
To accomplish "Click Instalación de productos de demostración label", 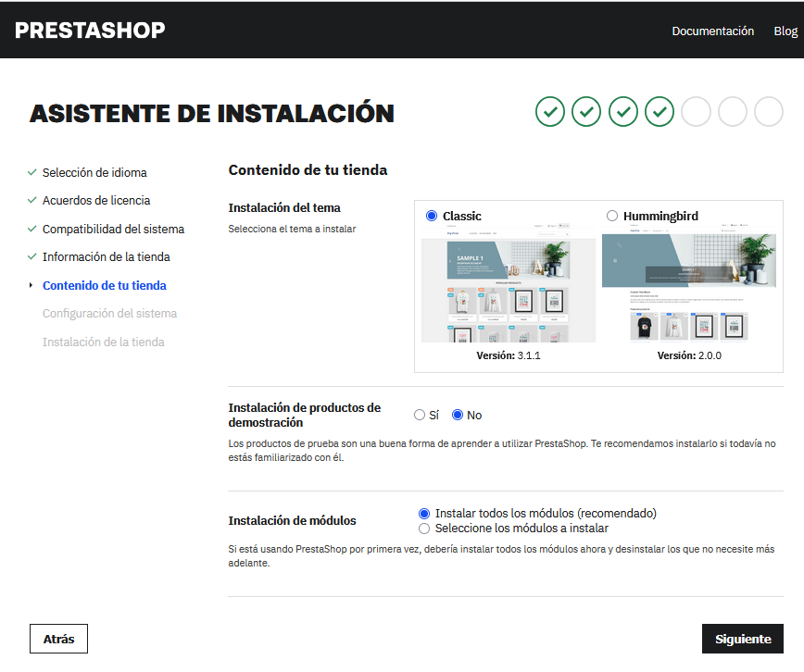I will [305, 416].
